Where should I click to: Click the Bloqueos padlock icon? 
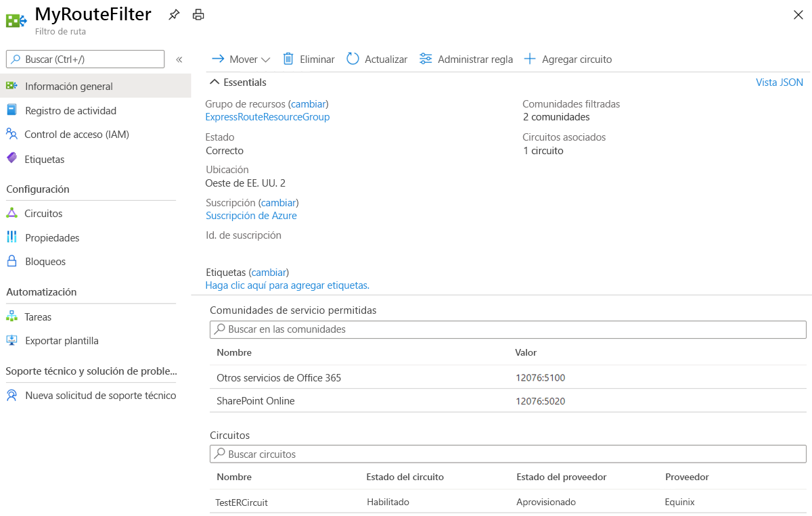[x=12, y=260]
